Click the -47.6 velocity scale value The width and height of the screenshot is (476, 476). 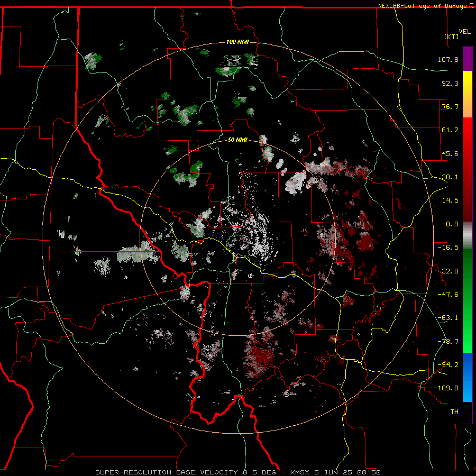pyautogui.click(x=448, y=295)
